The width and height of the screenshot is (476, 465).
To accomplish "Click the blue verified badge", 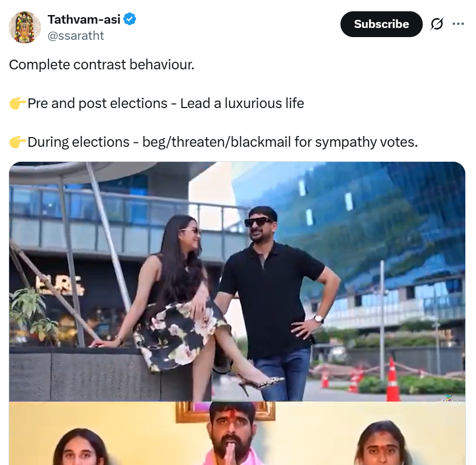I will 130,20.
